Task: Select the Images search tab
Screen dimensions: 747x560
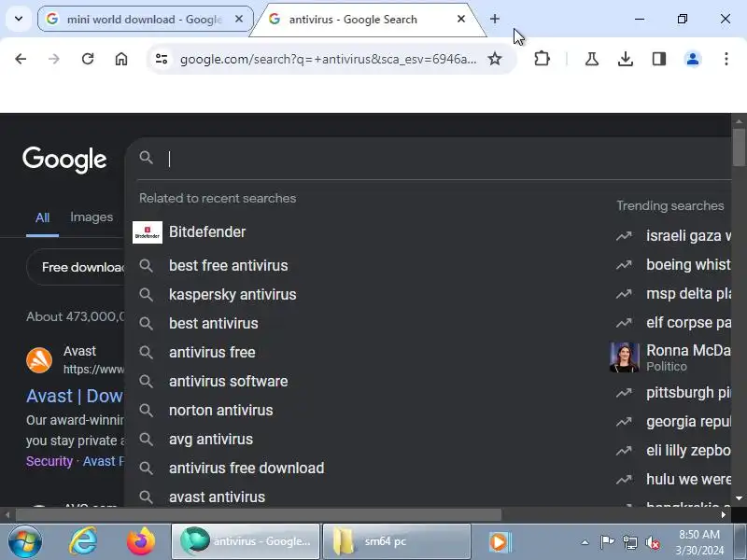Action: (x=92, y=217)
